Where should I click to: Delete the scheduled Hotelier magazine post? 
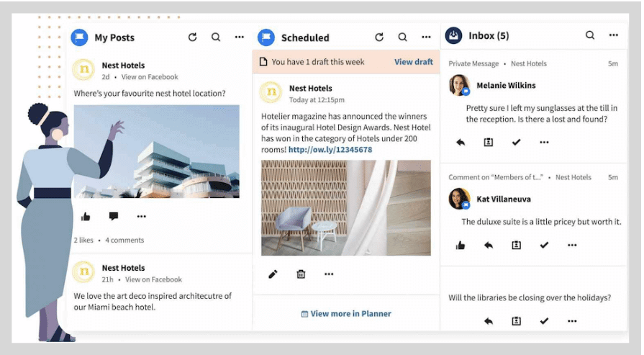301,274
